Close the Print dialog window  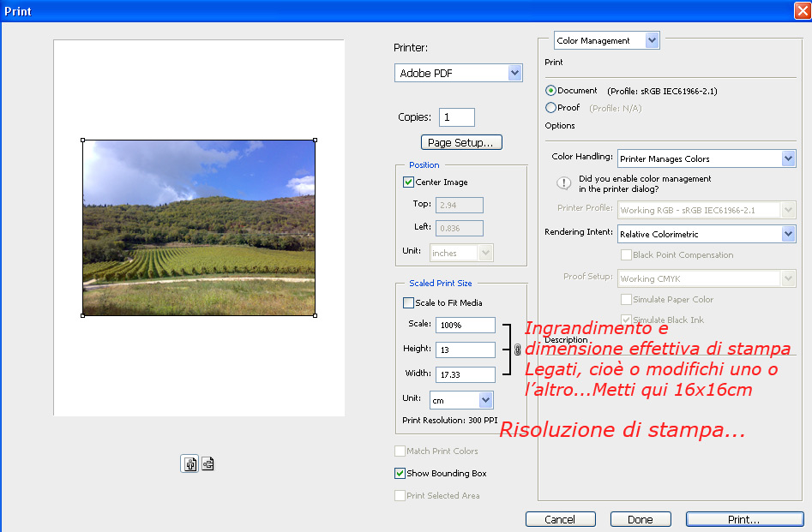click(x=803, y=11)
